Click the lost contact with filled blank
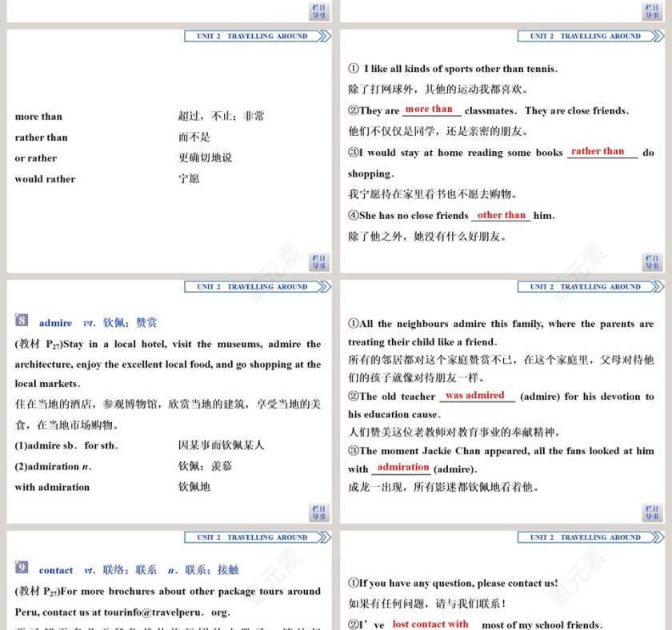The image size is (672, 630). [x=430, y=624]
